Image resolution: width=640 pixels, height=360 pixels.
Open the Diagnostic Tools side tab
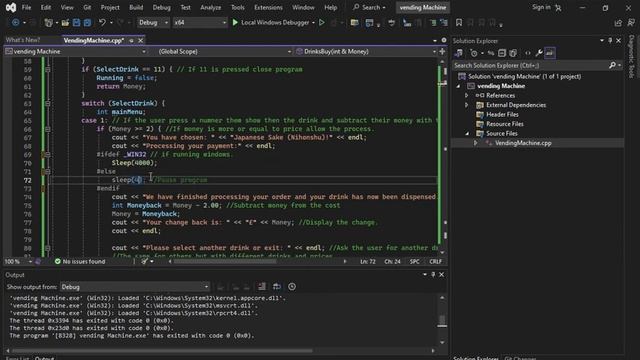631,56
